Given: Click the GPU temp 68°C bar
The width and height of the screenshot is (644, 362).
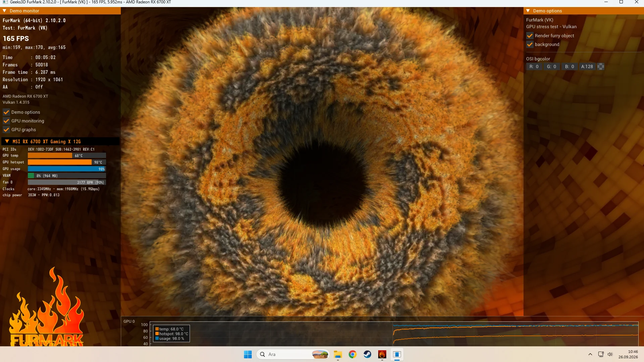Looking at the screenshot, I should click(67, 155).
